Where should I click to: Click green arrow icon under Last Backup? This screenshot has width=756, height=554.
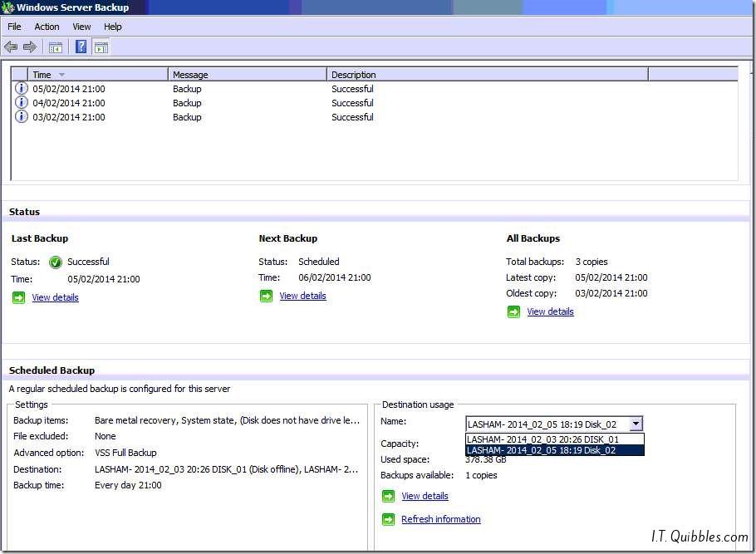(x=18, y=297)
